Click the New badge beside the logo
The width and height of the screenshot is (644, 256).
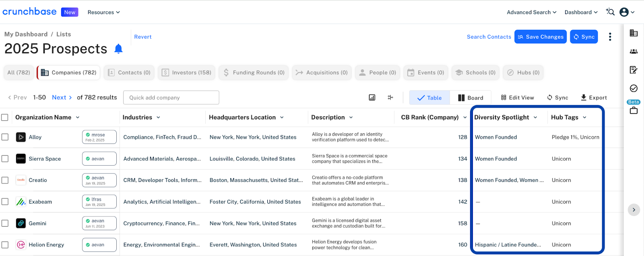coord(70,12)
